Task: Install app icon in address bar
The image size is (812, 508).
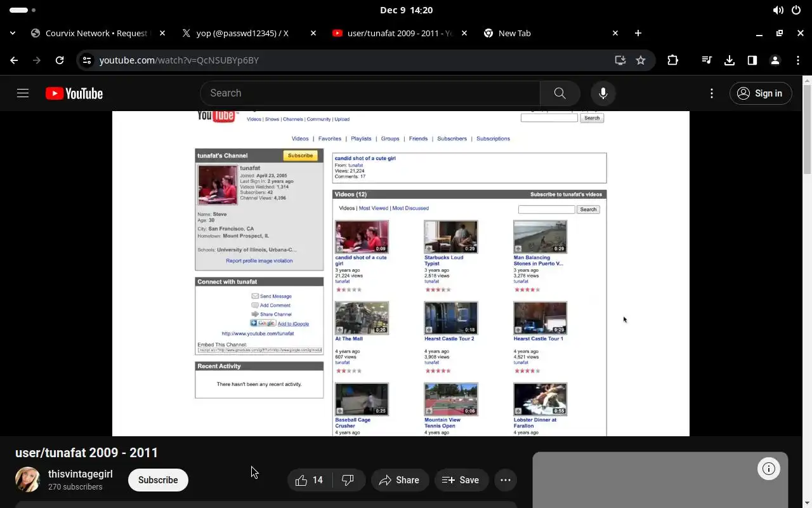Action: coord(620,60)
